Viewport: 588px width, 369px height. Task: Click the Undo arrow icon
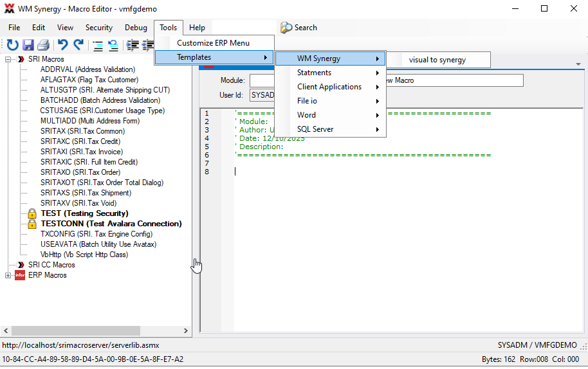pos(62,45)
